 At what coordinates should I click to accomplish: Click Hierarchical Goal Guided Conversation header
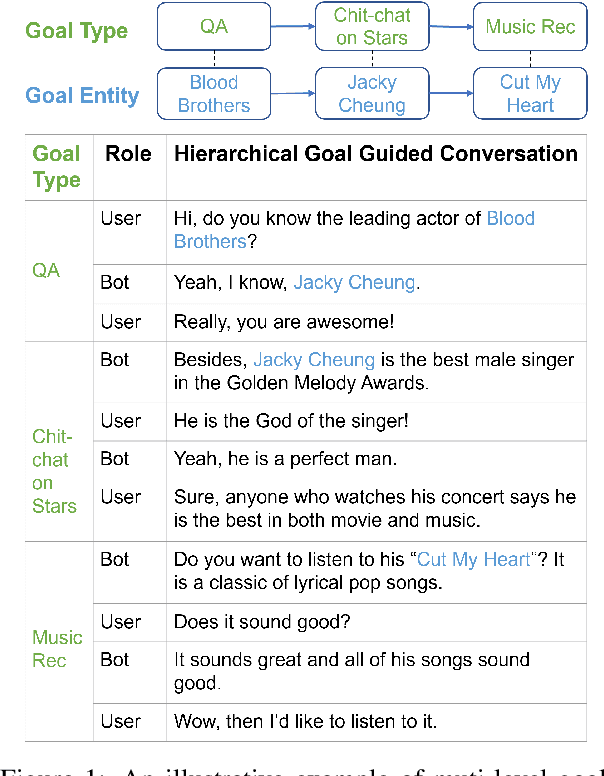coord(376,154)
